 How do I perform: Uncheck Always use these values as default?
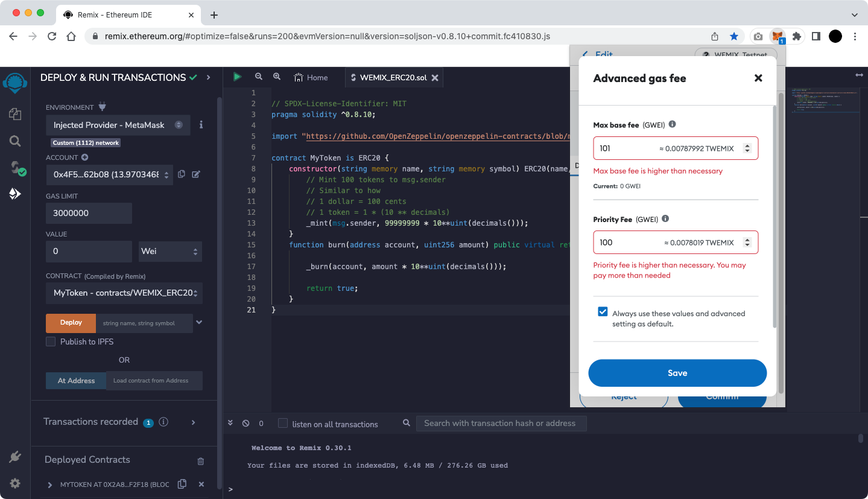pyautogui.click(x=603, y=312)
